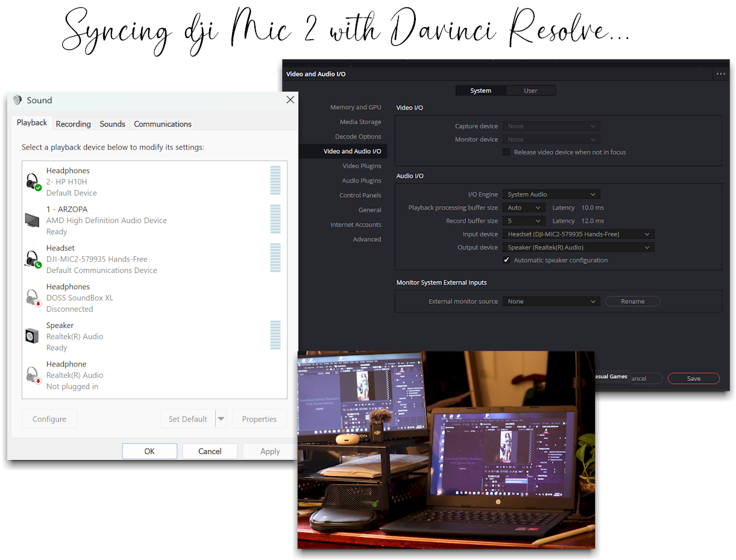Open Media Storage settings
736x560 pixels.
[x=360, y=122]
